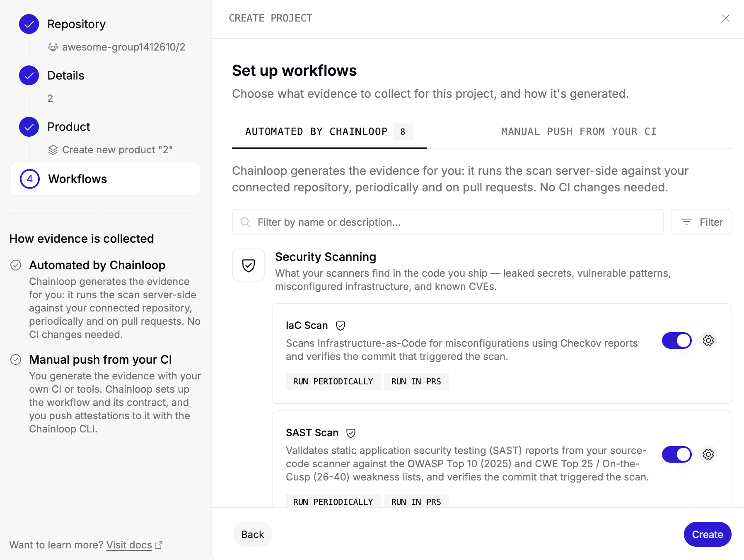The width and height of the screenshot is (744, 560).
Task: Click the Create button
Action: point(708,534)
